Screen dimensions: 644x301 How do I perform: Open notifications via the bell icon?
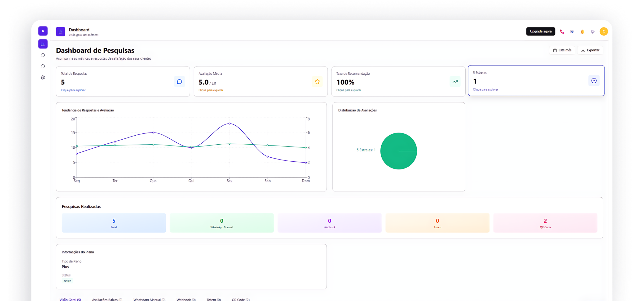[582, 32]
